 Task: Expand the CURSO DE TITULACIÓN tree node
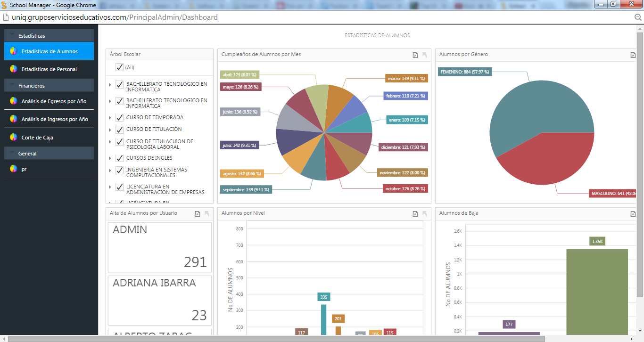point(110,129)
